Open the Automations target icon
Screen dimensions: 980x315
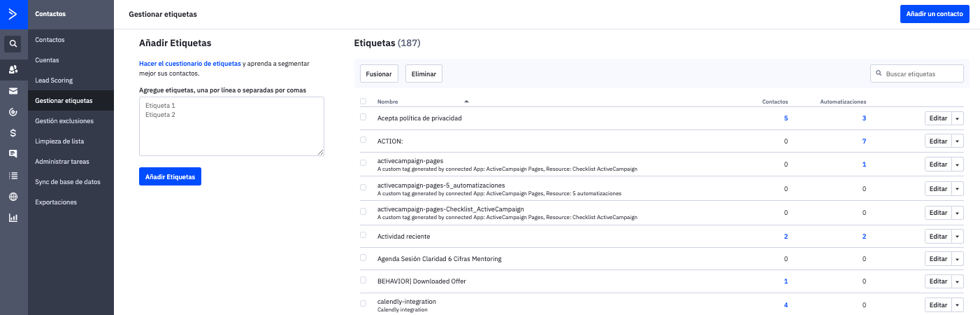13,112
